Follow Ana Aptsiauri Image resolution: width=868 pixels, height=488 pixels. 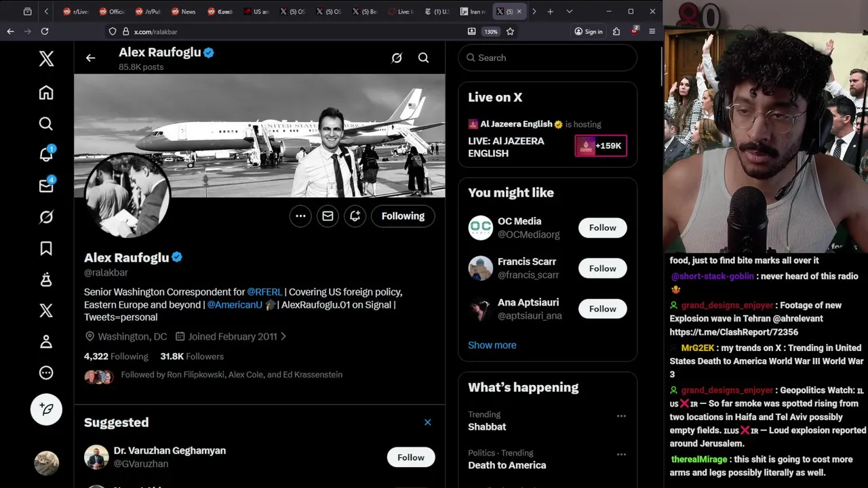pyautogui.click(x=602, y=309)
